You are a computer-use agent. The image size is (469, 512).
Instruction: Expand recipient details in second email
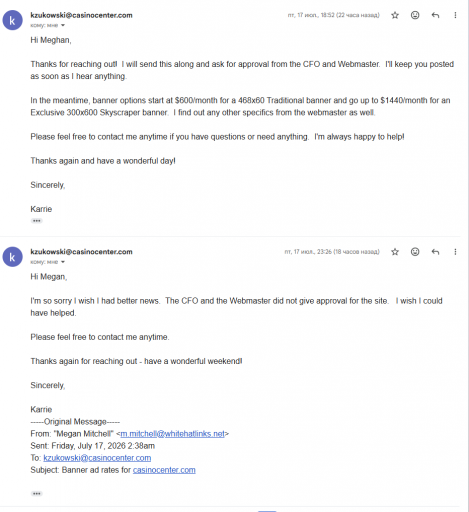[x=63, y=262]
